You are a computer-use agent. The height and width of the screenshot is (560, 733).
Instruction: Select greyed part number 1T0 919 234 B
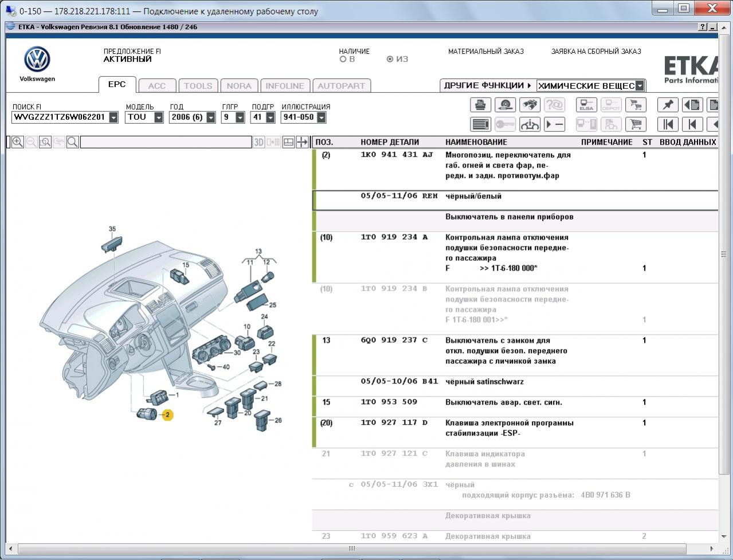coord(394,289)
